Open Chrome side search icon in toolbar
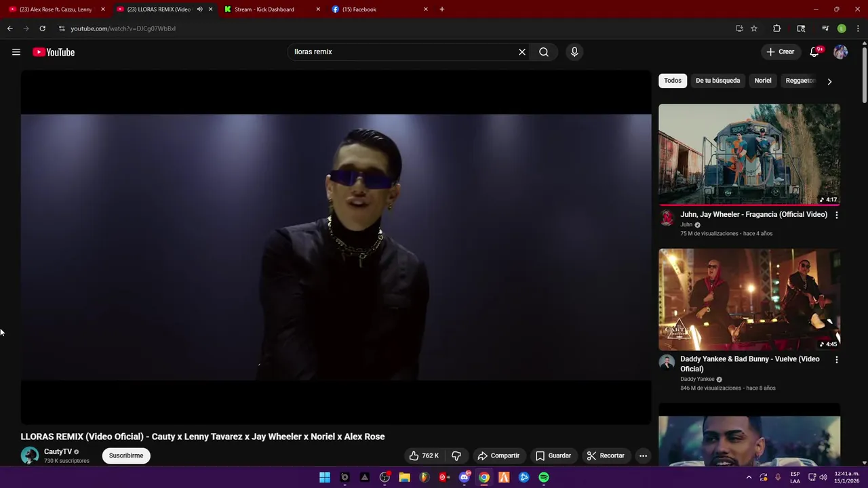The width and height of the screenshot is (868, 488). 801,28
